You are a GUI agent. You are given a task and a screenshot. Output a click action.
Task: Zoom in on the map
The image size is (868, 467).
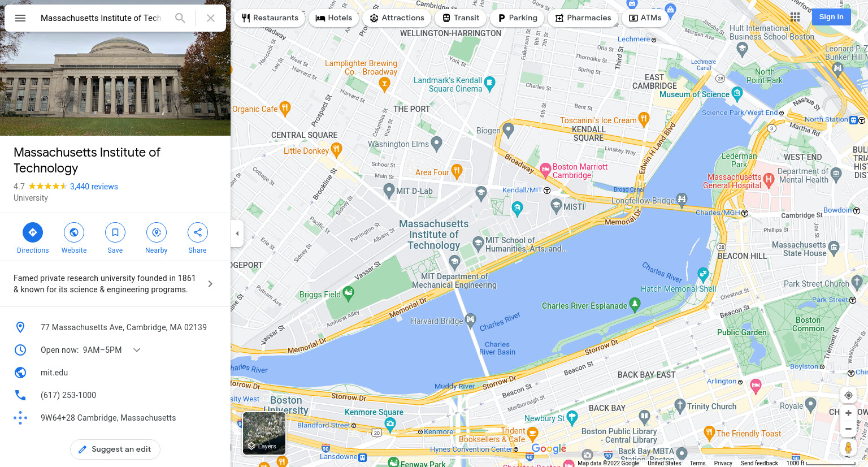(848, 413)
